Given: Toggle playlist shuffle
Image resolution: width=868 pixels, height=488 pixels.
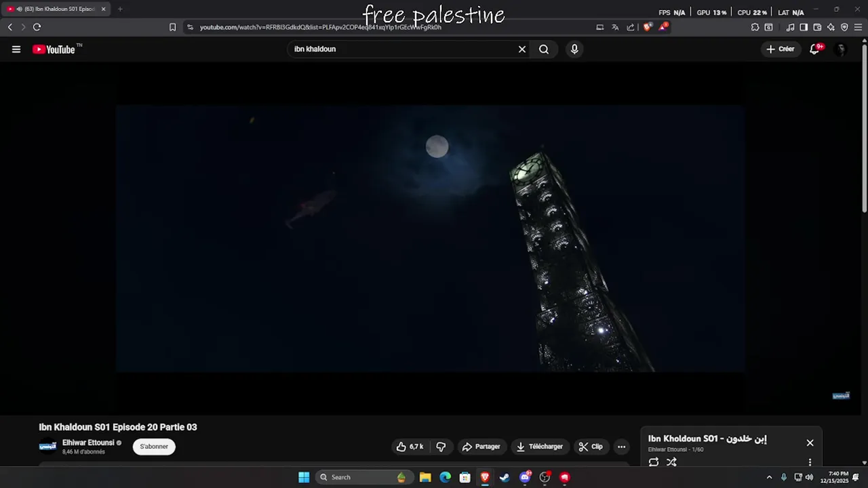Looking at the screenshot, I should tap(671, 462).
